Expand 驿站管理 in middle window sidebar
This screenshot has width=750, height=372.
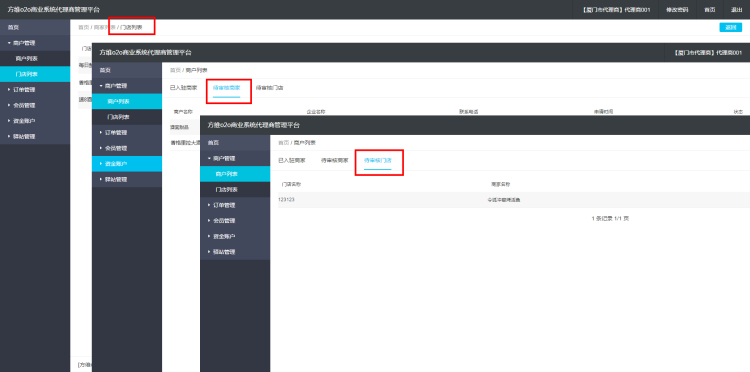coord(127,179)
